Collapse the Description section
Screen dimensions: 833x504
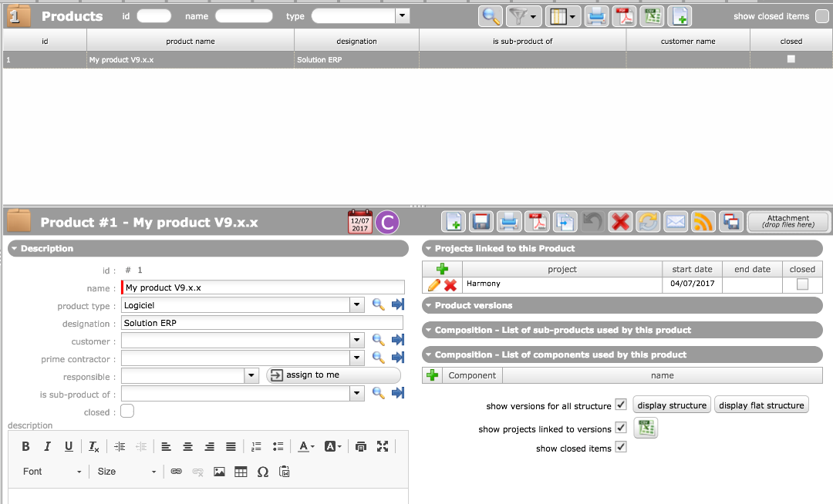(207, 248)
